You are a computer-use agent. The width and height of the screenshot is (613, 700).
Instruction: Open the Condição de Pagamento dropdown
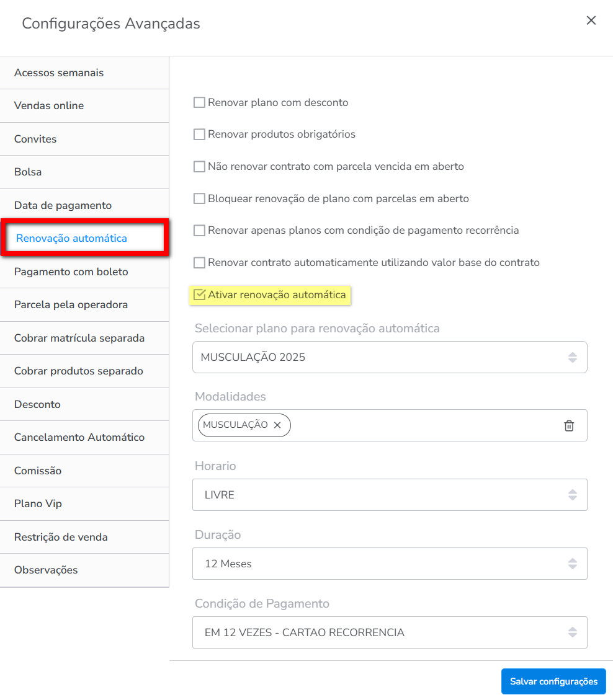pos(390,632)
